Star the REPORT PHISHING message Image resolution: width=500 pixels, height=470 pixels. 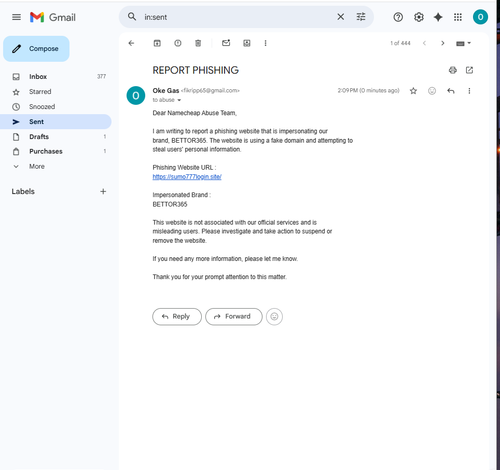click(x=413, y=91)
